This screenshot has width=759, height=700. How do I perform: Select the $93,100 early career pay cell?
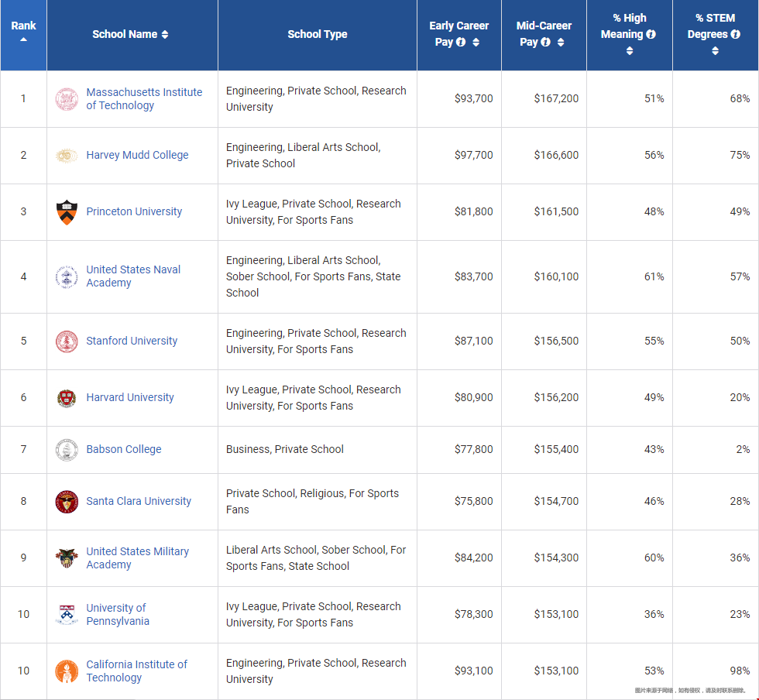459,671
